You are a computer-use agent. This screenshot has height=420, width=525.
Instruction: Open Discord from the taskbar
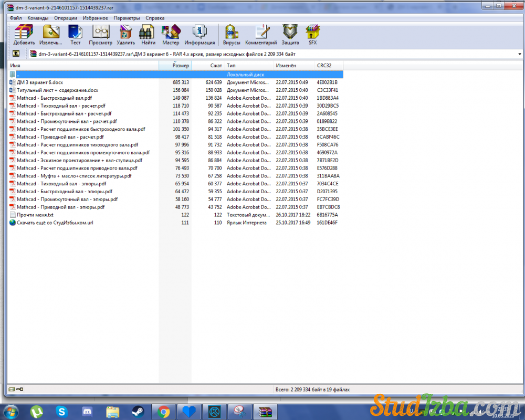click(87, 412)
